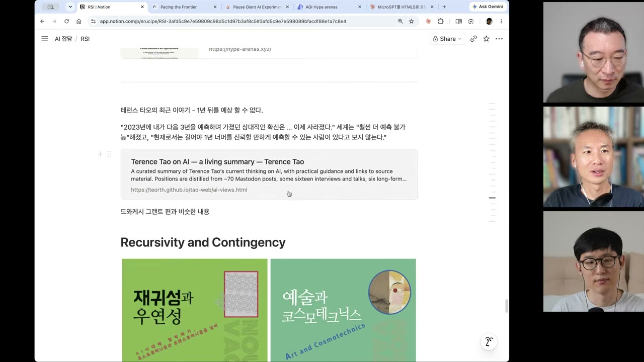Select the RSI | Notion tab
644x362 pixels.
pos(112,7)
